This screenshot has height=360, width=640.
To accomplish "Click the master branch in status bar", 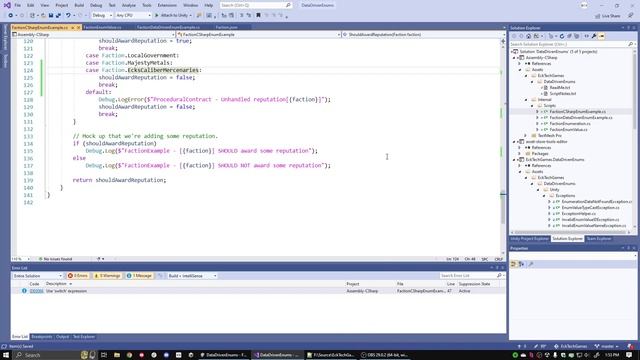I will point(607,347).
